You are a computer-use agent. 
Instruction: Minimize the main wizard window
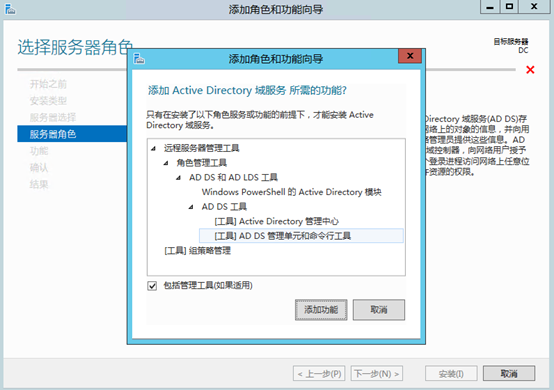point(490,7)
